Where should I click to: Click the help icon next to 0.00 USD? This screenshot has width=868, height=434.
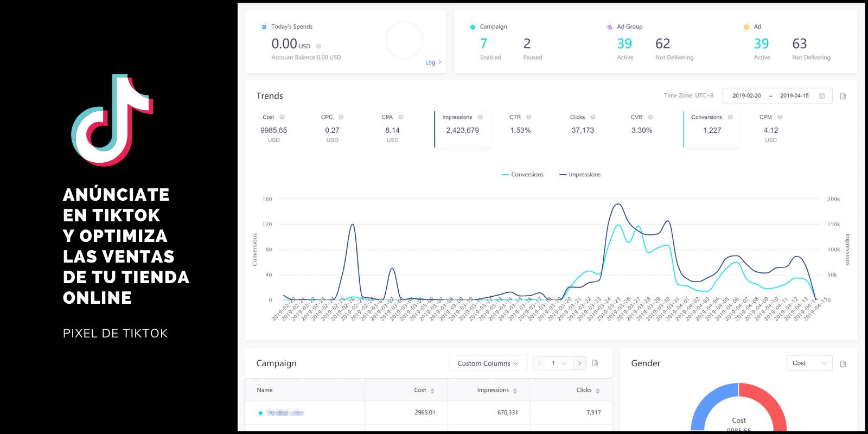pyautogui.click(x=318, y=46)
